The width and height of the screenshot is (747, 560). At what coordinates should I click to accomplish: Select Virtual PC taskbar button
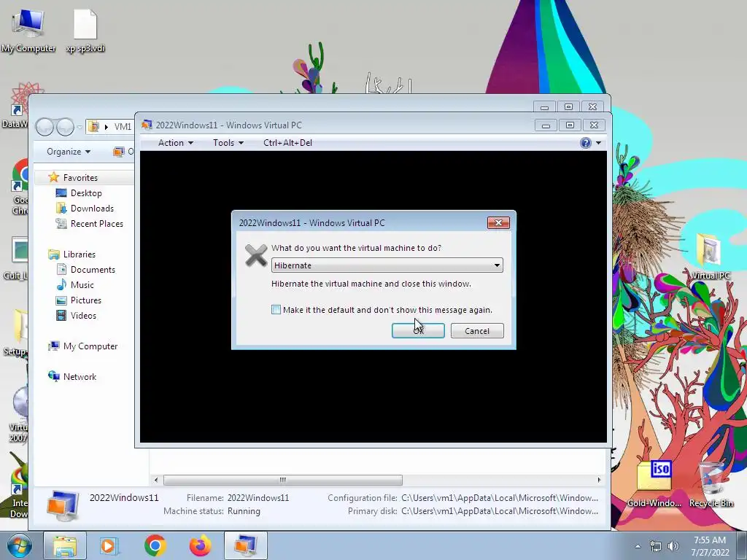pyautogui.click(x=246, y=545)
